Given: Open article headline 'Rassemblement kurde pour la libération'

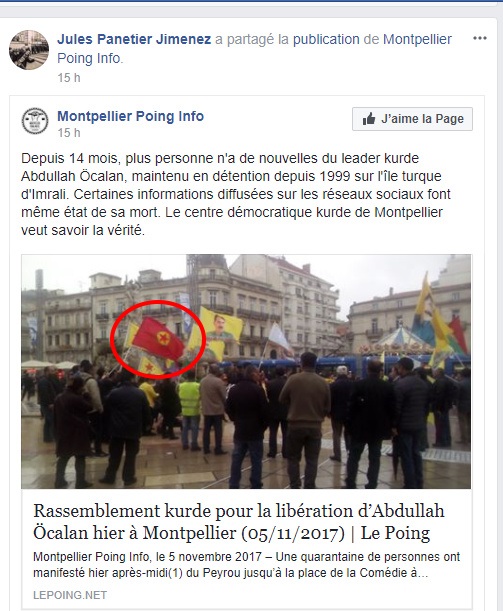Looking at the screenshot, I should (x=238, y=522).
